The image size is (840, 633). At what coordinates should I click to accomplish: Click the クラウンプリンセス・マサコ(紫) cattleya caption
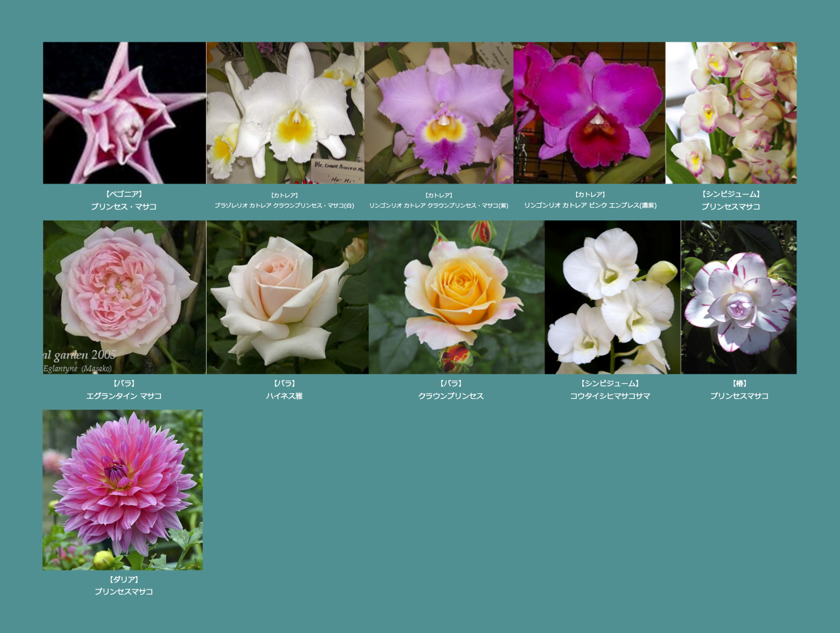[438, 206]
